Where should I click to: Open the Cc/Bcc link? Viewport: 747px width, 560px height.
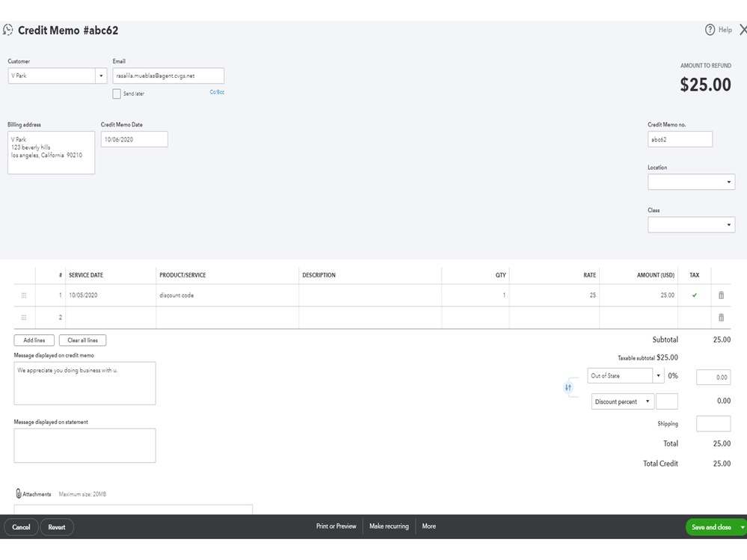[x=217, y=92]
